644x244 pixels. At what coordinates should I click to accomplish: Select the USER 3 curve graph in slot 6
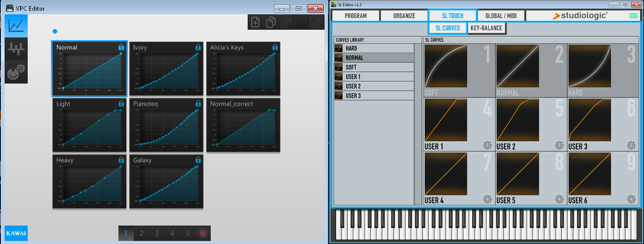point(590,120)
